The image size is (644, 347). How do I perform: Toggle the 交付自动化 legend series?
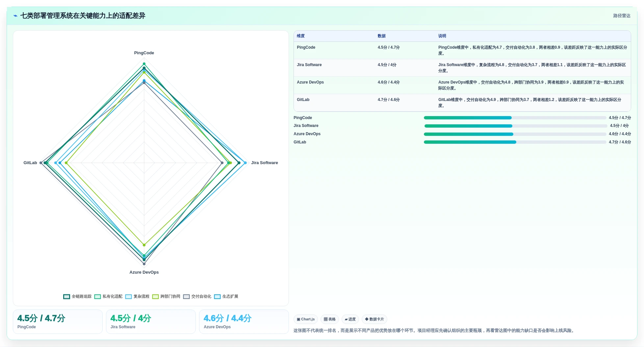pyautogui.click(x=197, y=296)
